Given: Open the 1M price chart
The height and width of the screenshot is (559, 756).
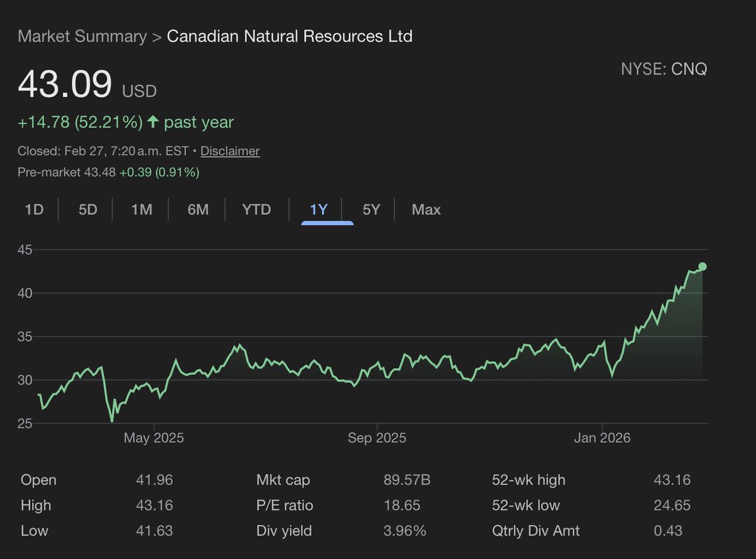Looking at the screenshot, I should coord(141,209).
